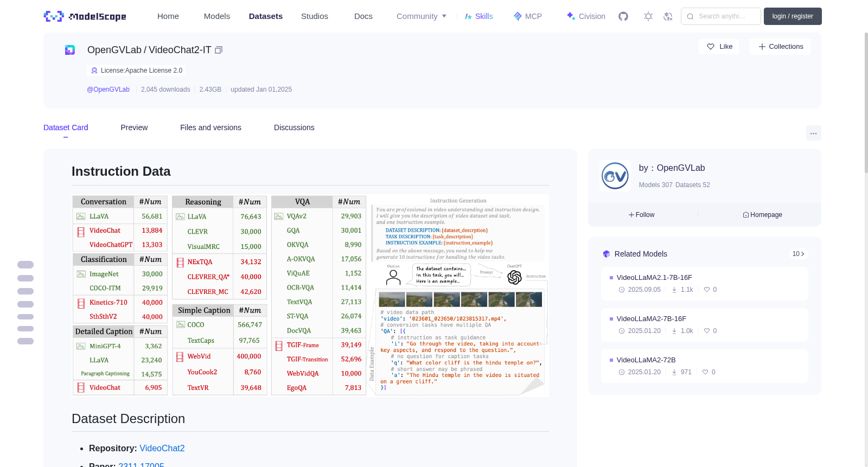Open the Studios menu item
This screenshot has height=467, width=868.
click(315, 16)
